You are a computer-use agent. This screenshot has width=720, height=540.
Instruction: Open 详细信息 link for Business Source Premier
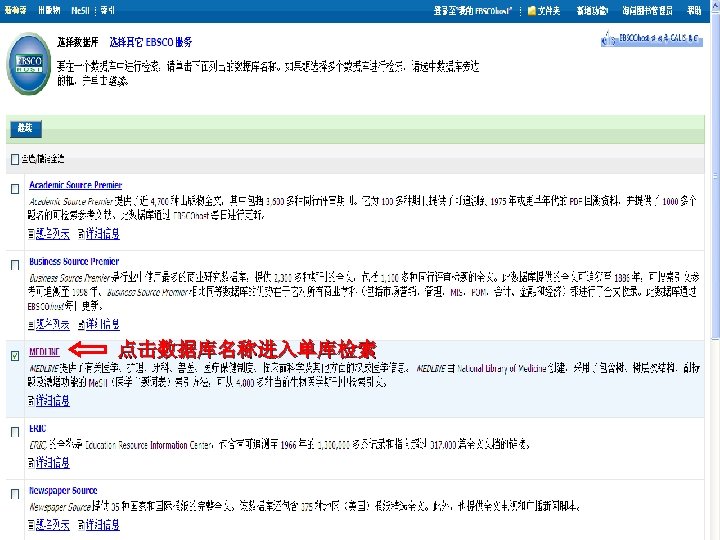pyautogui.click(x=103, y=325)
